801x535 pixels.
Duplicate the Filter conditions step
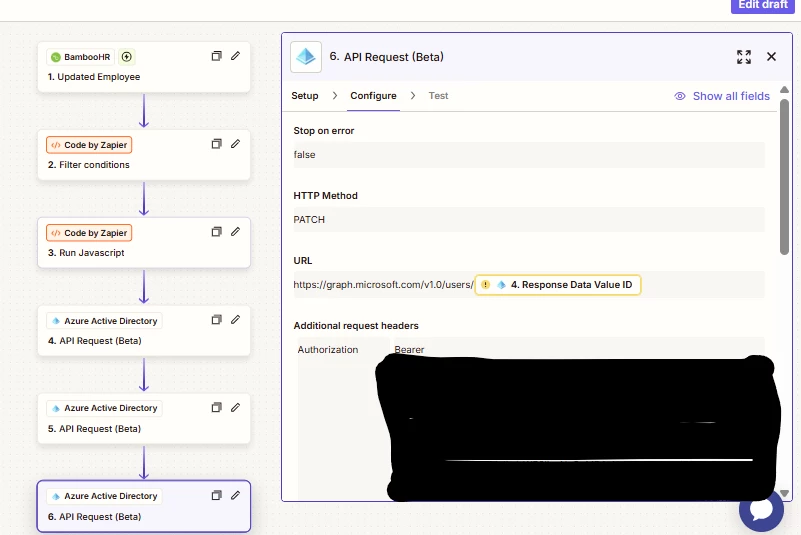point(217,144)
